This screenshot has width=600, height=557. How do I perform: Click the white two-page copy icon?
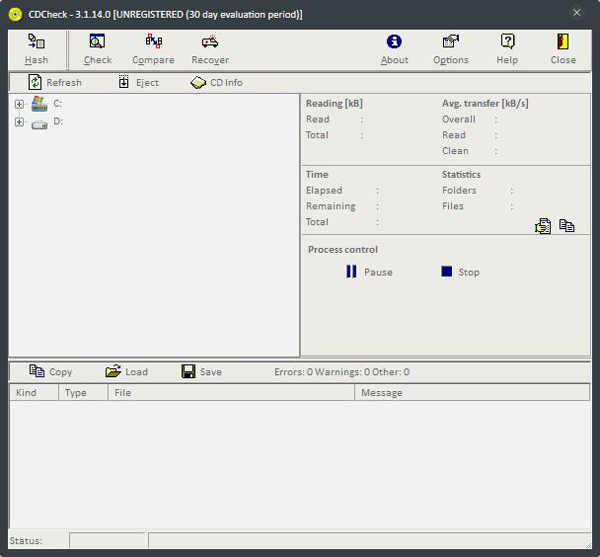coord(567,225)
